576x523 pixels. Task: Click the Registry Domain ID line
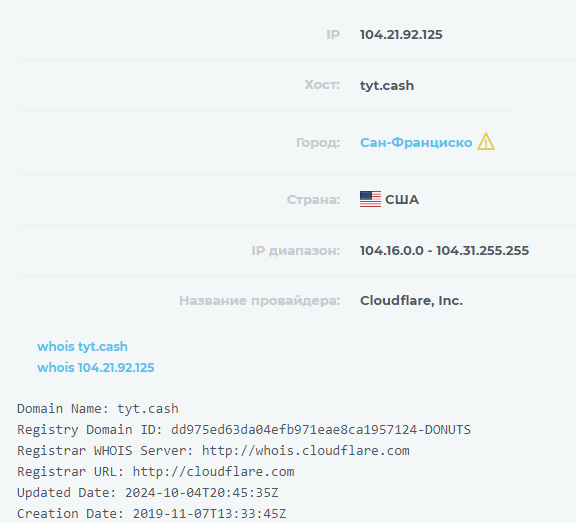(244, 429)
